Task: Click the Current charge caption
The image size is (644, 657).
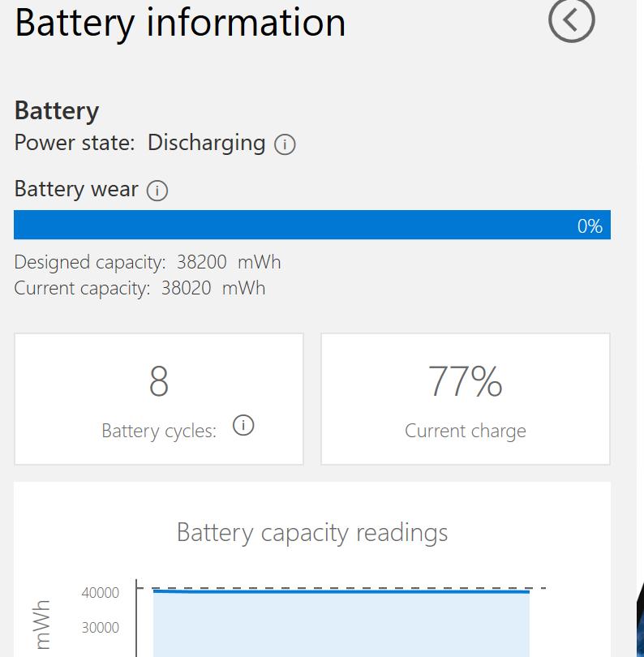Action: coord(465,431)
